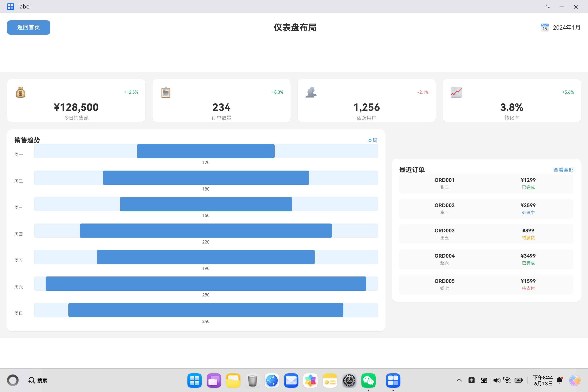Image resolution: width=588 pixels, height=392 pixels.
Task: Open the mail envelope dock icon
Action: pyautogui.click(x=291, y=380)
